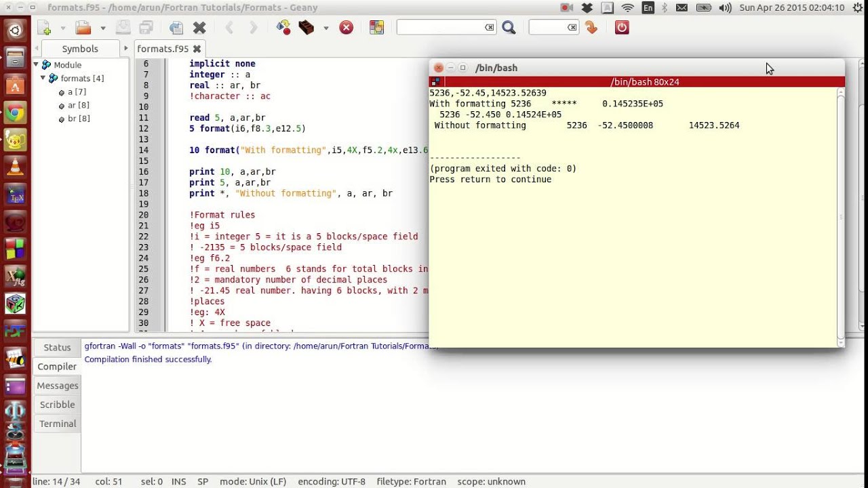Screen dimensions: 868x488
Task: Open the TeX editor from dock
Action: point(15,195)
